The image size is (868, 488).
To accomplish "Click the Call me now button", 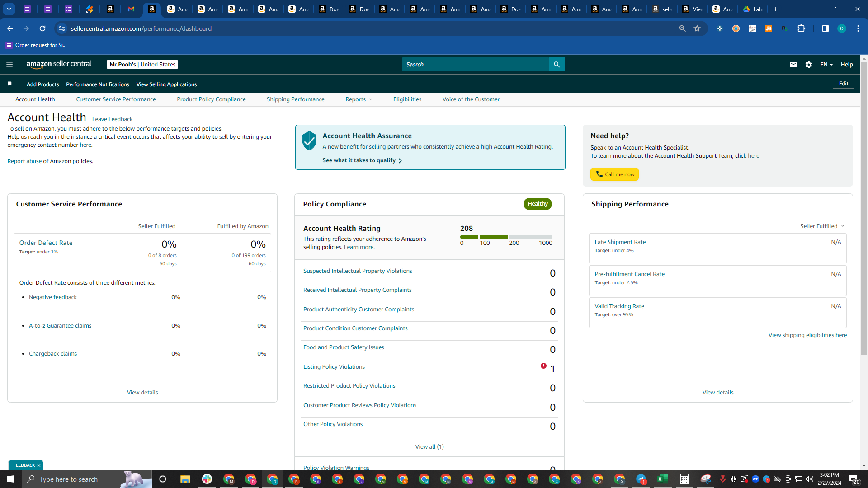I will click(x=614, y=174).
